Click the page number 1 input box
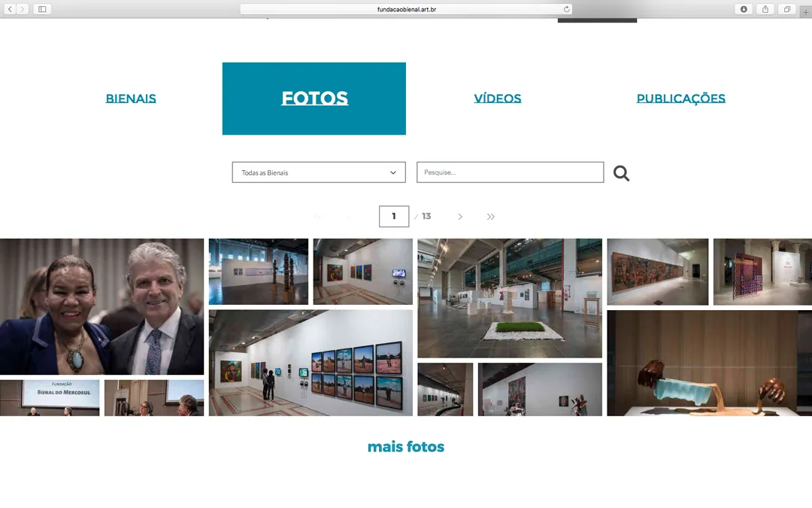 [x=393, y=217]
